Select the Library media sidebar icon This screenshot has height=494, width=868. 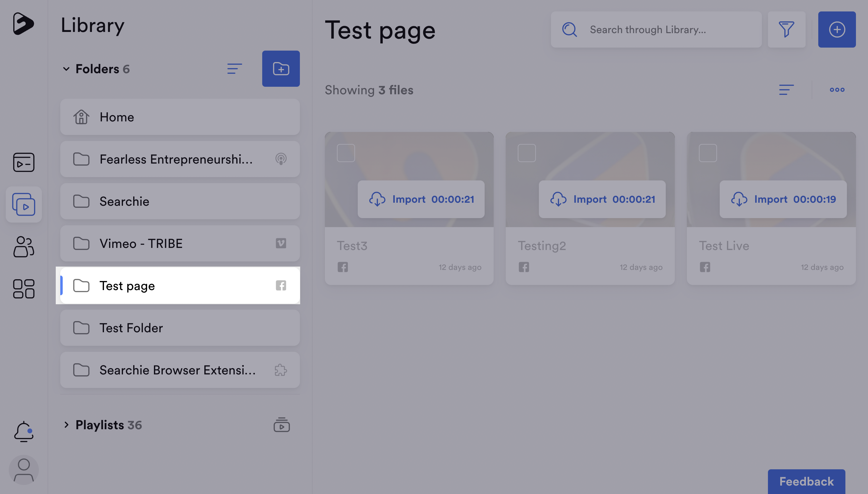click(x=24, y=204)
